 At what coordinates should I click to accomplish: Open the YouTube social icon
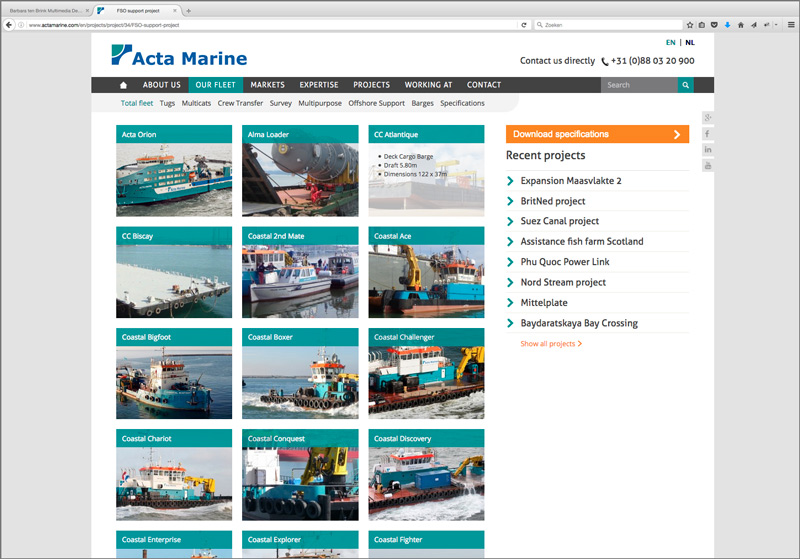point(708,165)
